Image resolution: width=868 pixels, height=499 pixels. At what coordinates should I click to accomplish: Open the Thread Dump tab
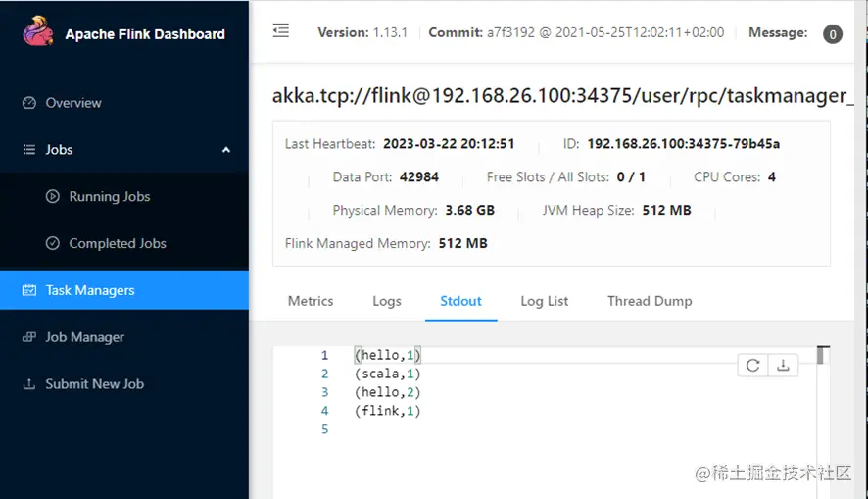(650, 301)
